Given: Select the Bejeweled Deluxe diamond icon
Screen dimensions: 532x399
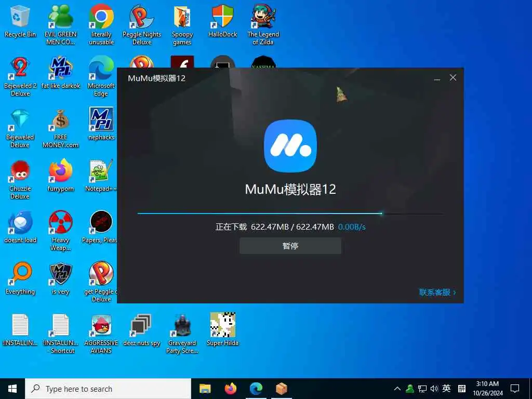Looking at the screenshot, I should (x=20, y=128).
